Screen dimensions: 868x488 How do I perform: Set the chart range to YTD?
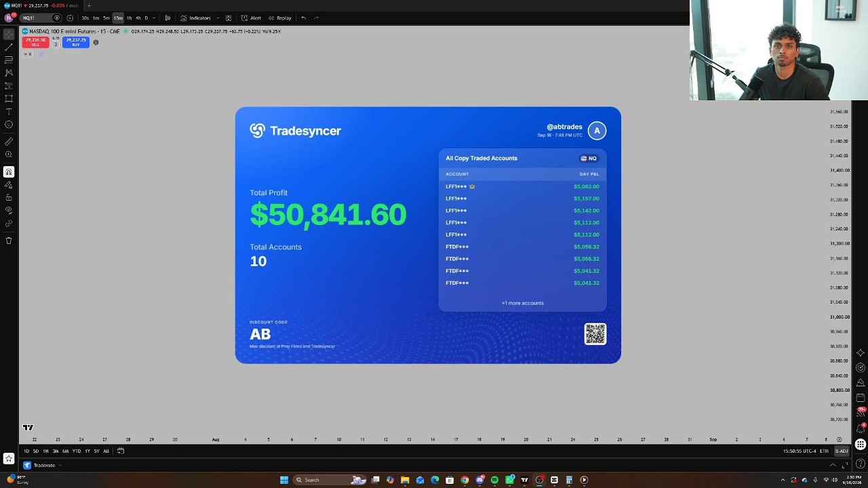[x=76, y=451]
